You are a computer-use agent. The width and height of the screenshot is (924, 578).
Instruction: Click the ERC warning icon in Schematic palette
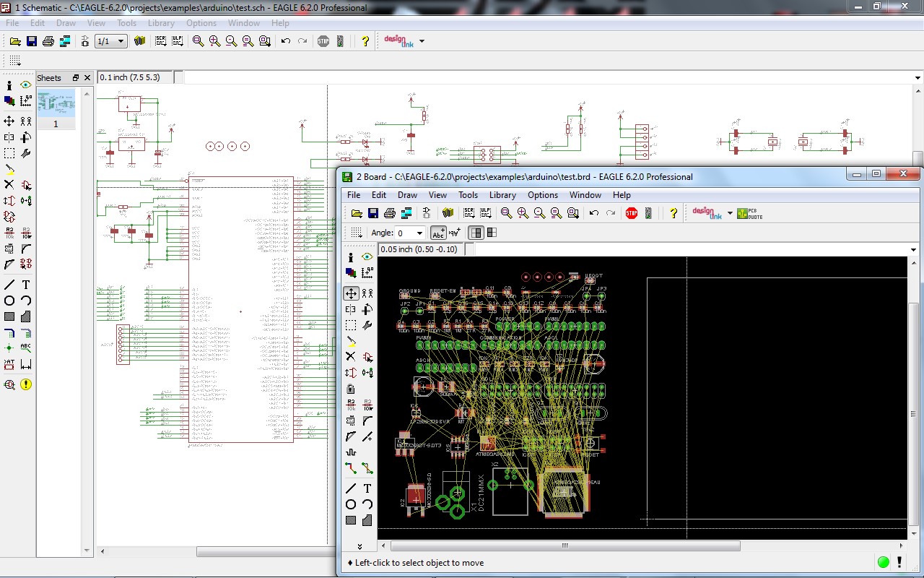point(26,384)
